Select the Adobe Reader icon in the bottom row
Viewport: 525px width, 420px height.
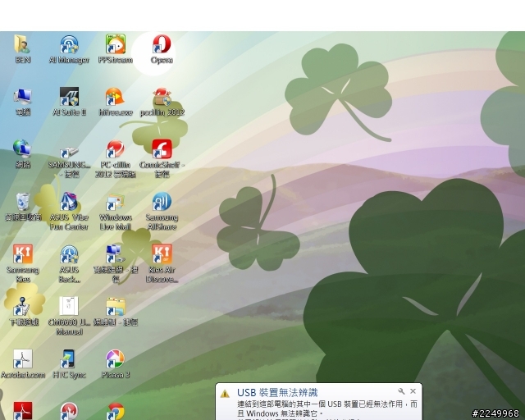tap(23, 411)
